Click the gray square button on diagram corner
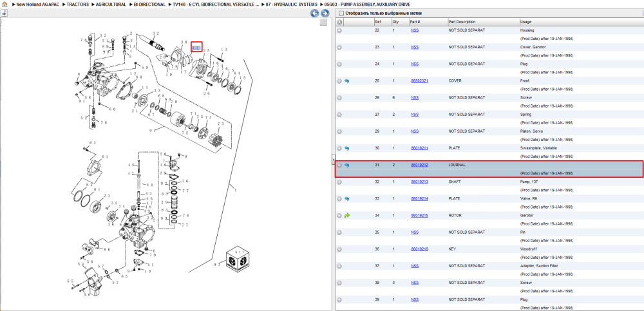 pyautogui.click(x=323, y=22)
